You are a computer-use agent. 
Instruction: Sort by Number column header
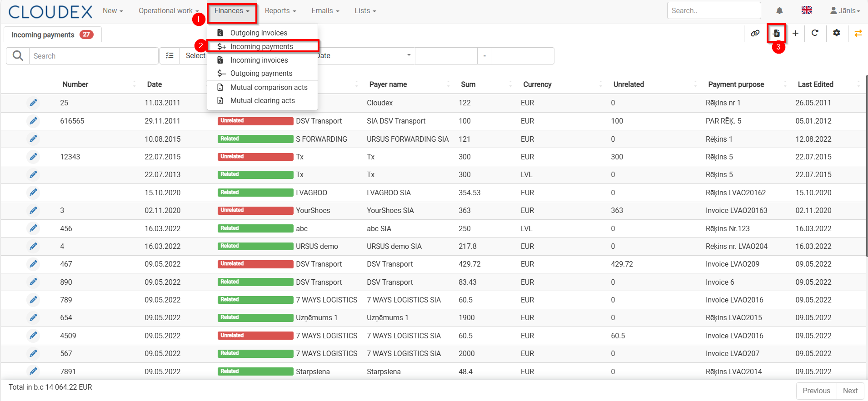click(x=75, y=84)
